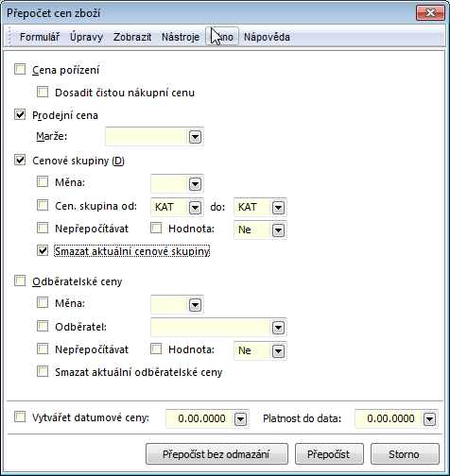The width and height of the screenshot is (450, 476).
Task: Open the 'do' KAT dropdown arrow
Action: [278, 208]
